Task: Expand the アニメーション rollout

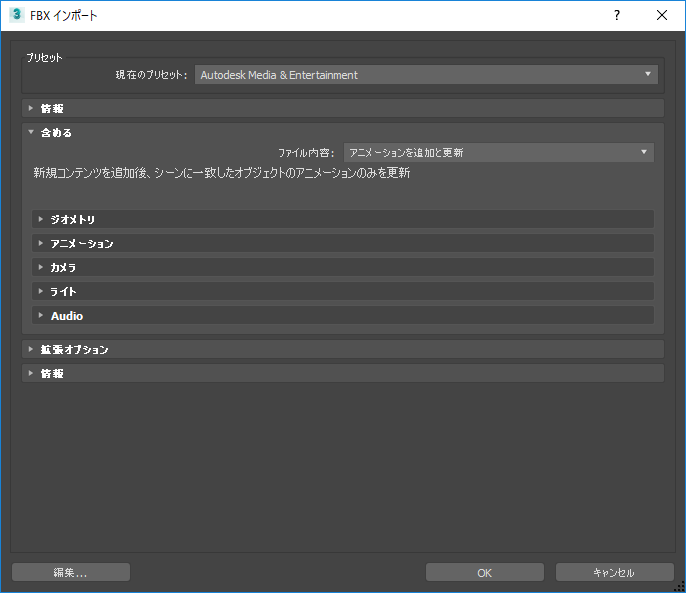Action: point(81,243)
